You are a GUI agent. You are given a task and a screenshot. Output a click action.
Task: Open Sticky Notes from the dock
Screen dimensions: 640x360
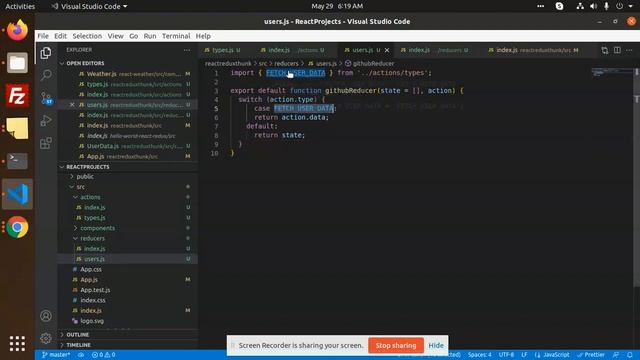coord(17,128)
